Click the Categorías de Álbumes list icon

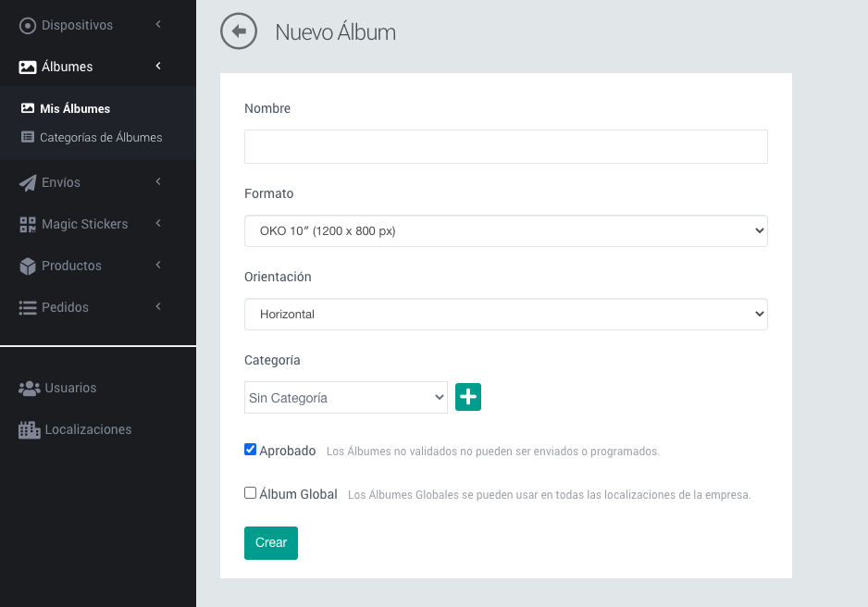click(28, 137)
